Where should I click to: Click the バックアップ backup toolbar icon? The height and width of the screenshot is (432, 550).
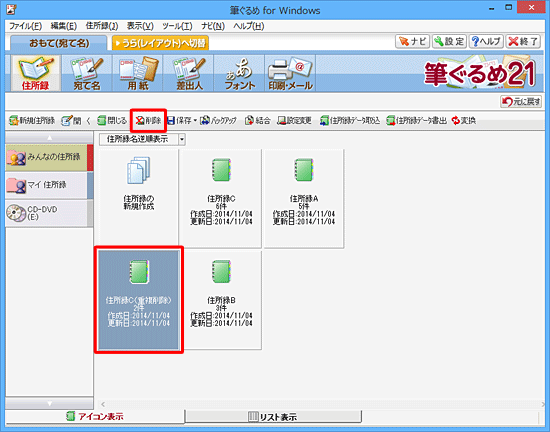219,121
